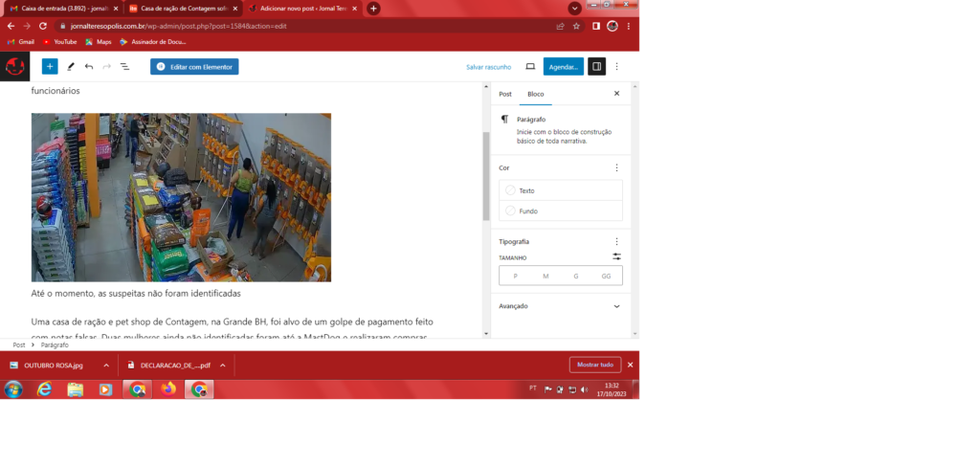Open the Assinador de Docu... bookmark
This screenshot has height=466, width=980.
pos(153,42)
